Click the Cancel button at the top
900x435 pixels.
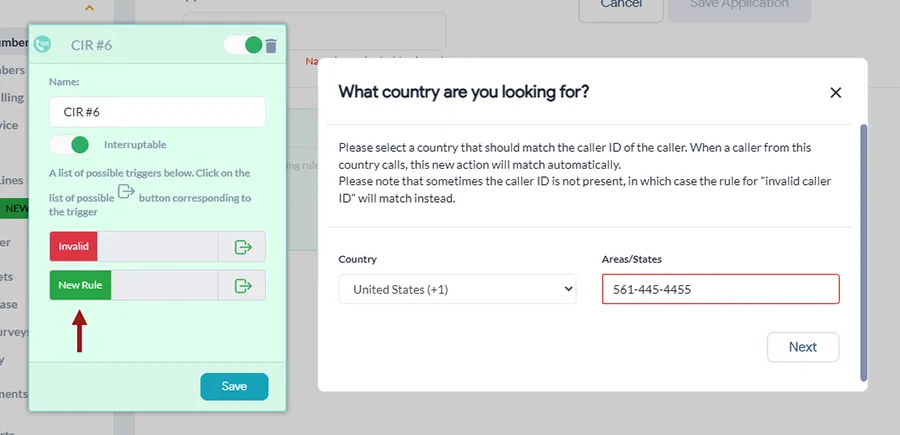coord(621,6)
